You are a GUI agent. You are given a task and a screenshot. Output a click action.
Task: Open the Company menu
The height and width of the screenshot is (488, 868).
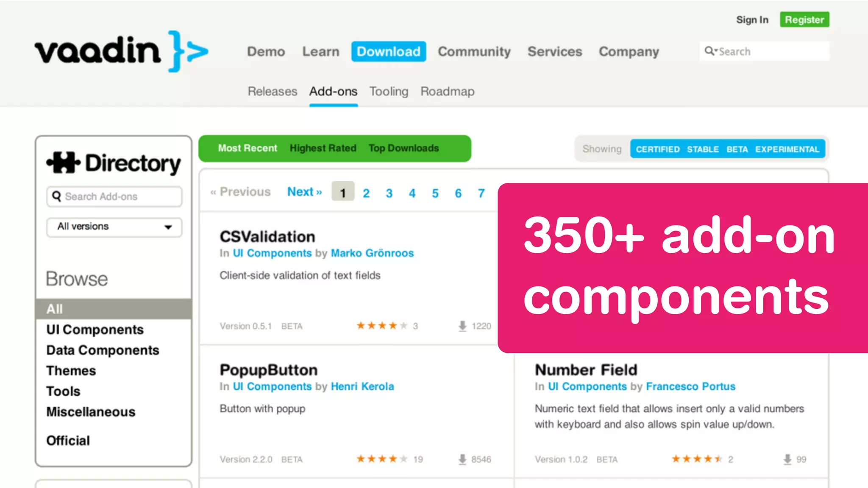click(x=629, y=52)
